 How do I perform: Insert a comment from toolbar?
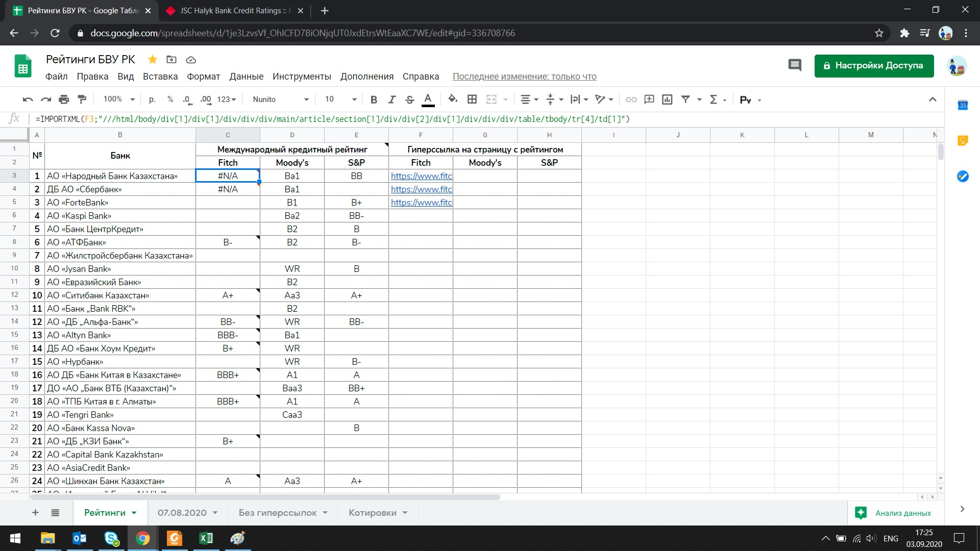[649, 99]
